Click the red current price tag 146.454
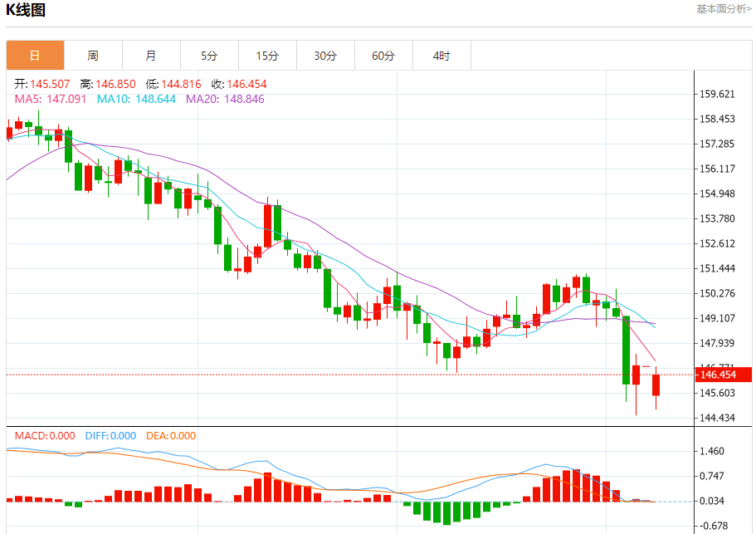This screenshot has width=756, height=534. 723,375
